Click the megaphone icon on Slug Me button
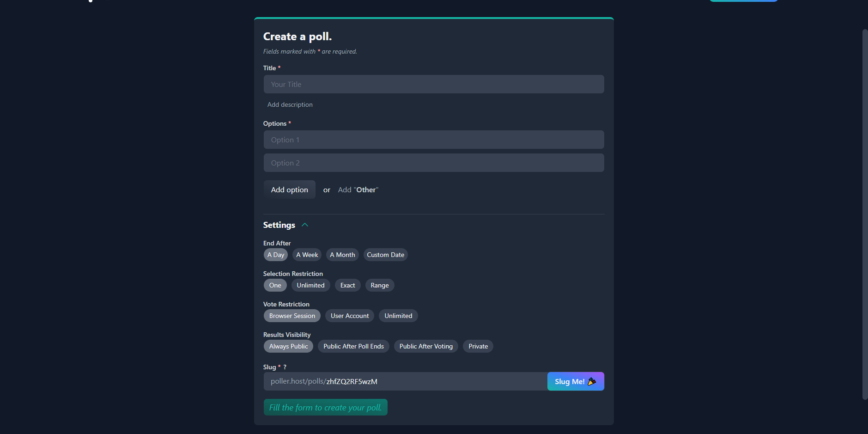 593,381
